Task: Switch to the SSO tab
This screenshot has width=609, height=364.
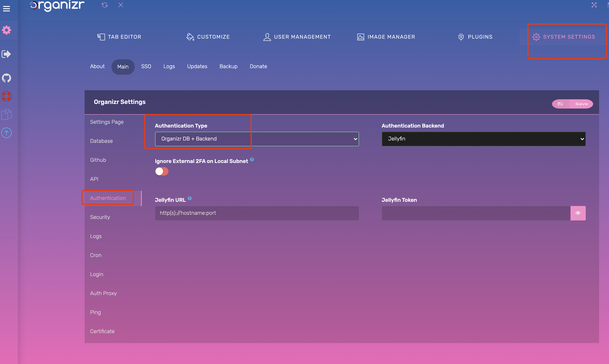Action: 146,66
